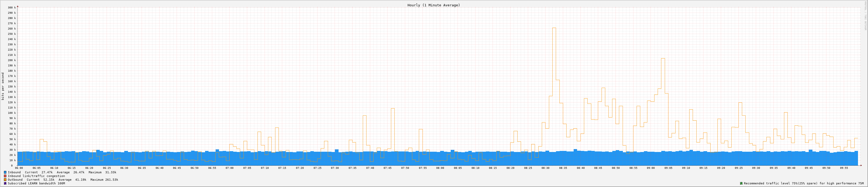Click the 06:00 time axis label
868x187 pixels.
pyautogui.click(x=19, y=168)
